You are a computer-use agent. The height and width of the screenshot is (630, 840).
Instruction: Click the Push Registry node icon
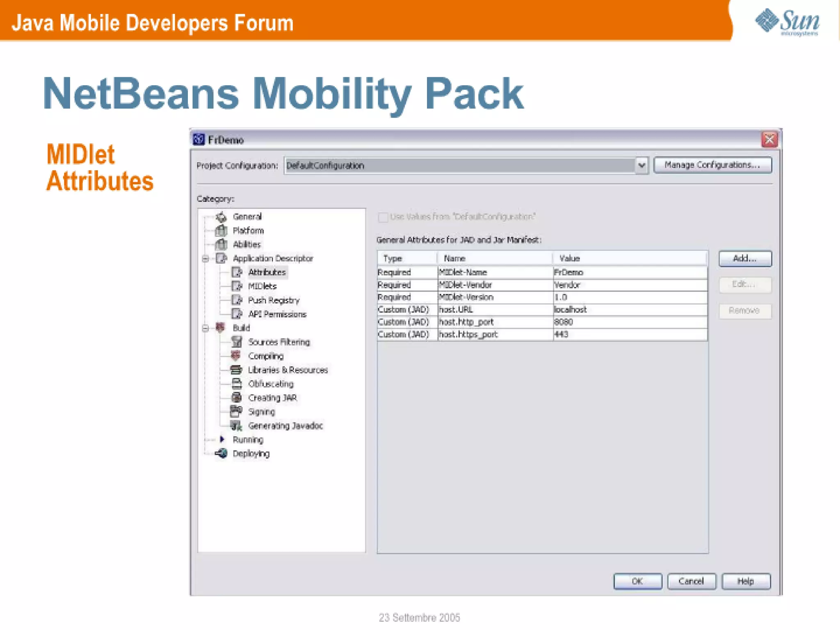pos(237,300)
